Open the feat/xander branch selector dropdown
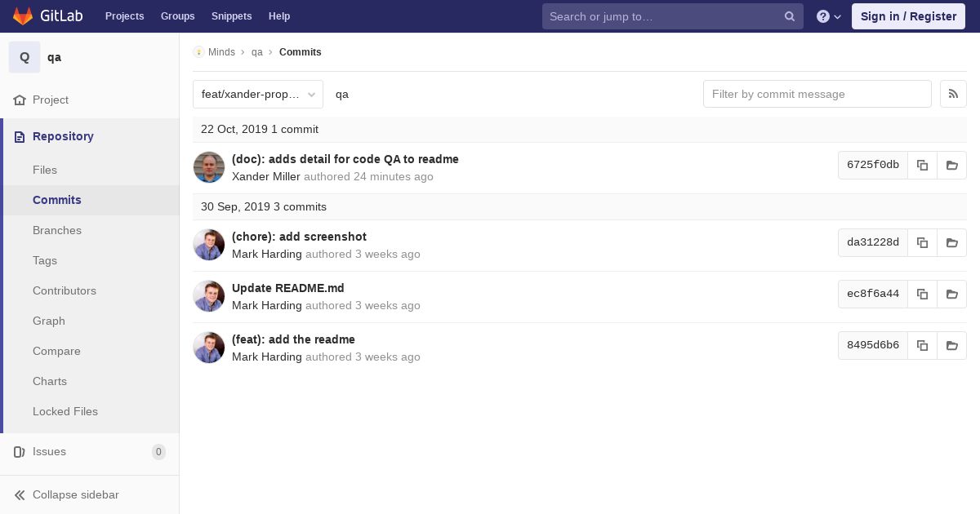Viewport: 980px width, 514px height. click(x=258, y=94)
